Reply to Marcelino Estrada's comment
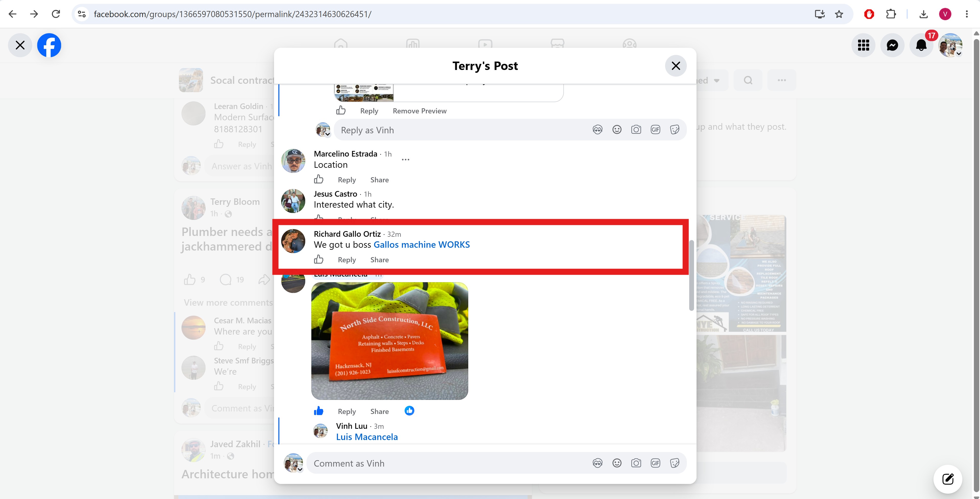980x499 pixels. tap(347, 180)
